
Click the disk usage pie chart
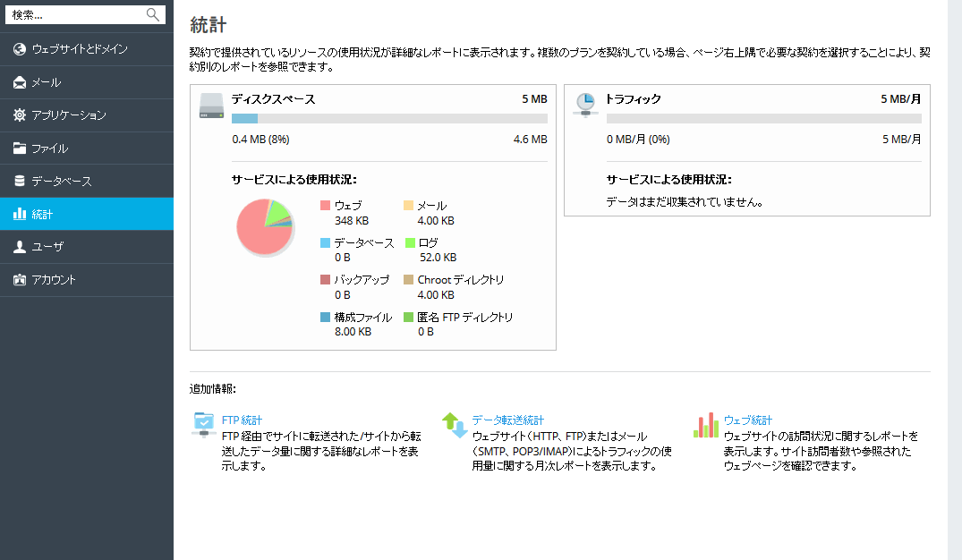click(x=264, y=227)
